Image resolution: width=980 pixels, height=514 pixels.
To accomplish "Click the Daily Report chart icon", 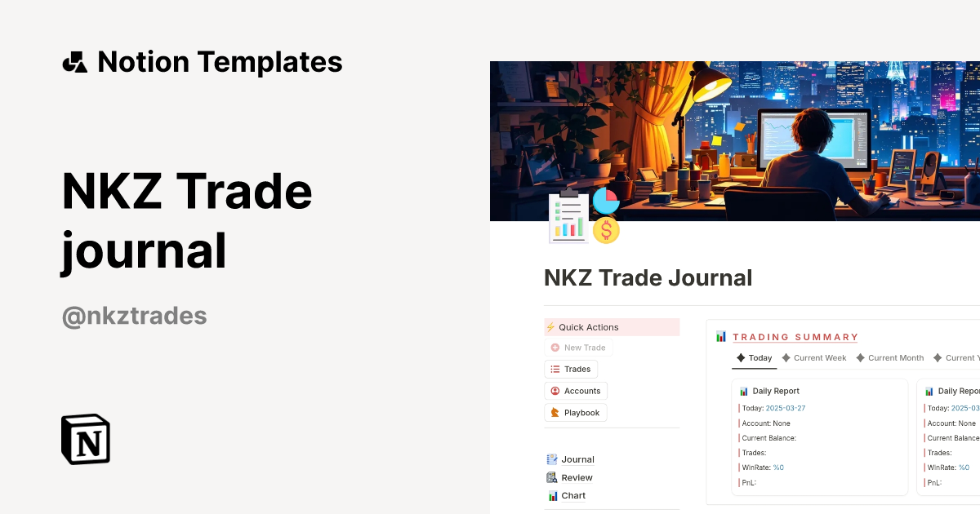I will [x=746, y=391].
